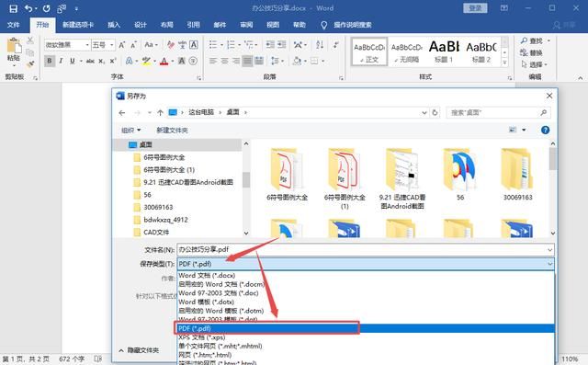
Task: Click the 搜索"桌面" search field
Action: tap(498, 112)
